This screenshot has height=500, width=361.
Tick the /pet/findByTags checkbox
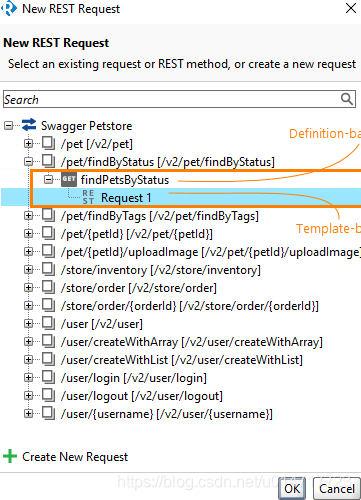pyautogui.click(x=49, y=215)
